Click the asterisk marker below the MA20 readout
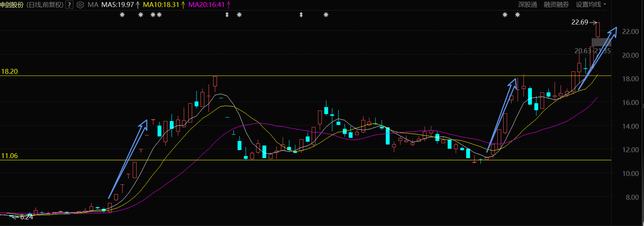Screen dimensions: 644x226 pos(239,15)
